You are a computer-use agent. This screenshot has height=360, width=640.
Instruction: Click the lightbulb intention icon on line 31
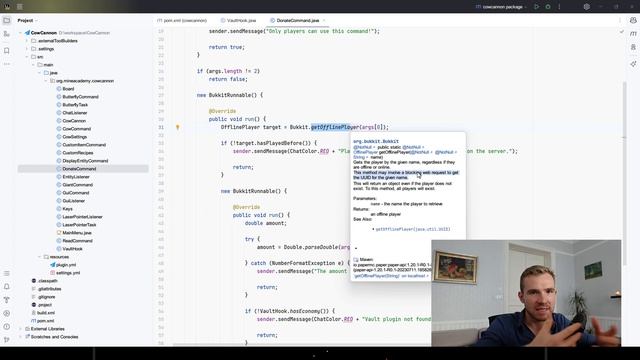click(x=178, y=127)
